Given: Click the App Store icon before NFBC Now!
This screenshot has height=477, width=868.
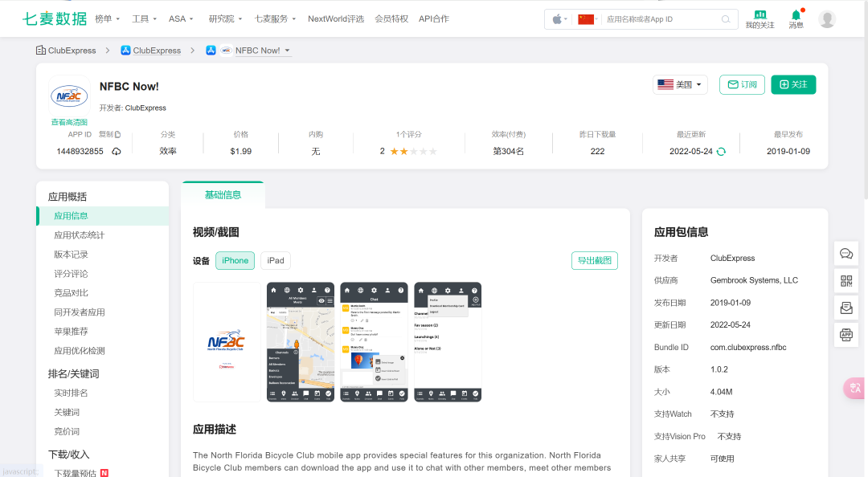Looking at the screenshot, I should tap(211, 51).
